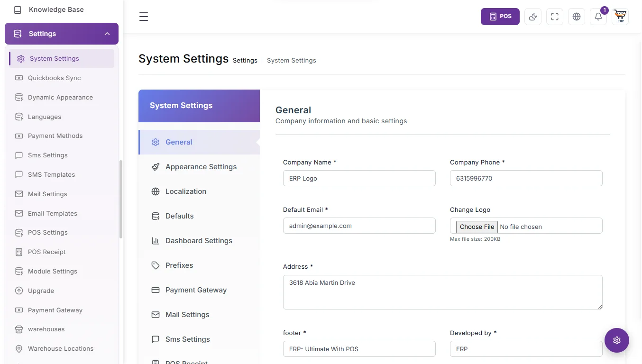
Task: Click the Appearance Settings brush icon
Action: click(x=156, y=167)
